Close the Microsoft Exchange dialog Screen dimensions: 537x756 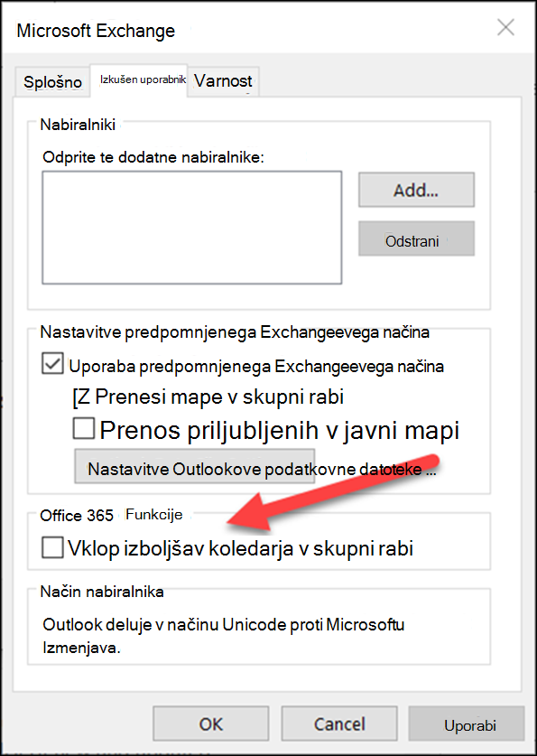[x=505, y=28]
